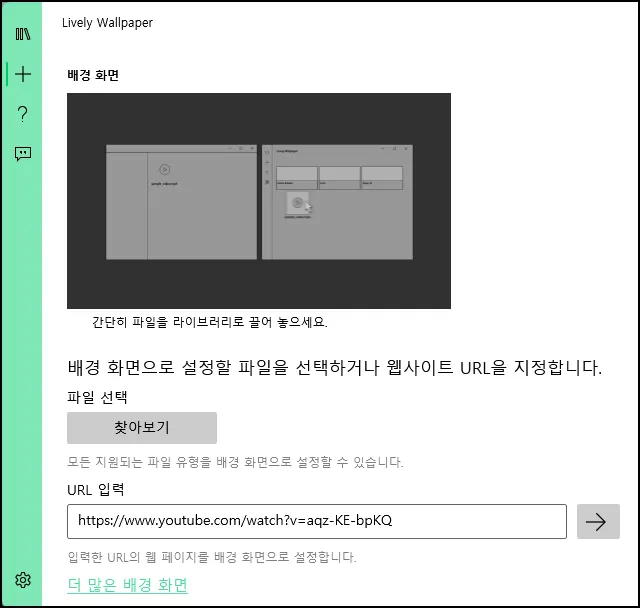This screenshot has height=608, width=640.
Task: Open the Help question mark icon
Action: click(x=23, y=114)
